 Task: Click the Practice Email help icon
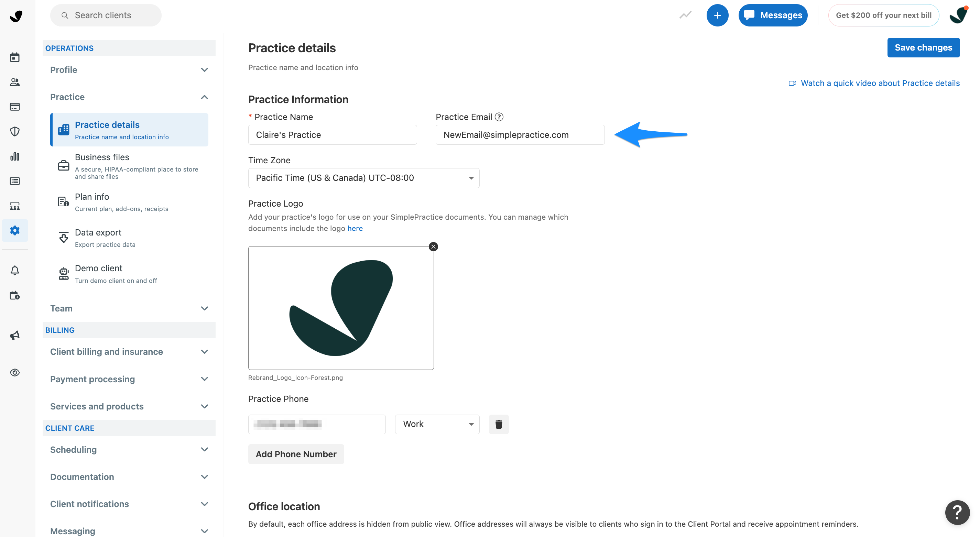coord(499,117)
